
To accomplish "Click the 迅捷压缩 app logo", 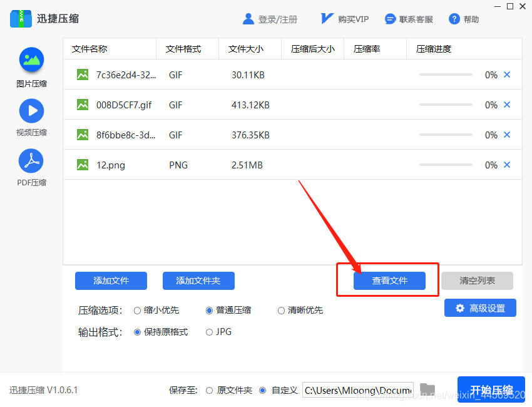I will click(x=21, y=18).
